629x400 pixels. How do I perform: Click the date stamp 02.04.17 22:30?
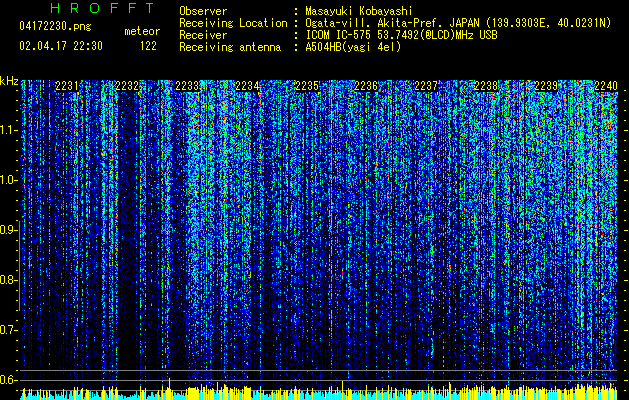pyautogui.click(x=61, y=46)
